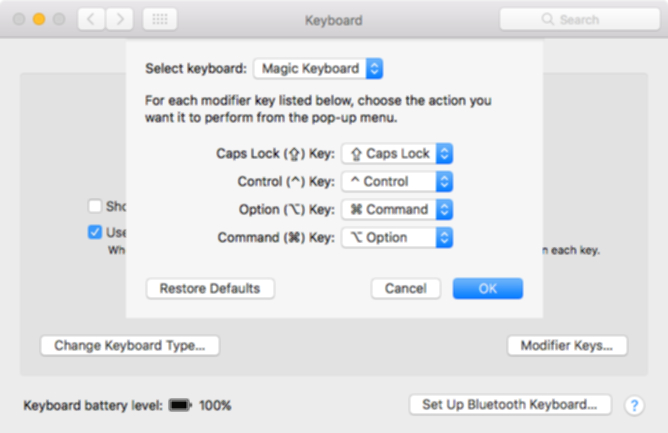Click the yellow minimize window button

point(39,19)
